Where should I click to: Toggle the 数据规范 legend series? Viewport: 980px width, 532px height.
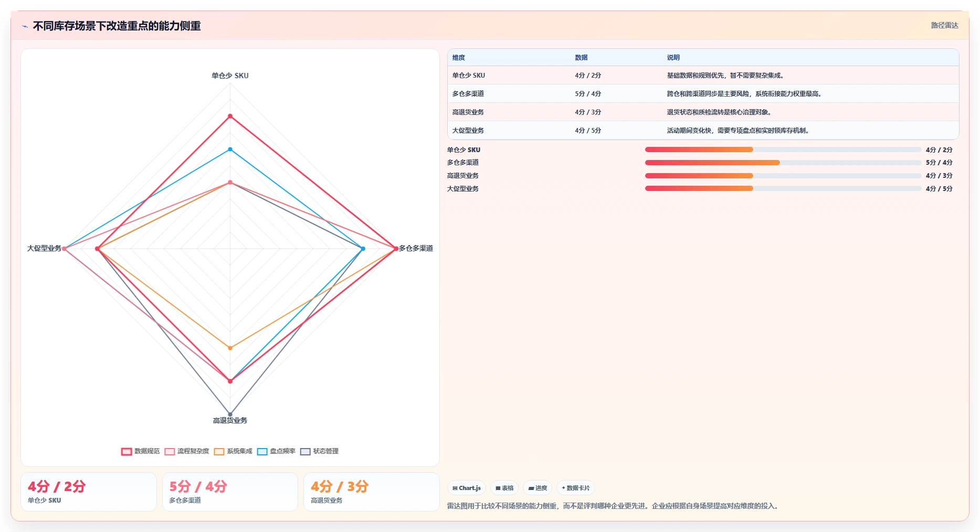click(x=141, y=451)
